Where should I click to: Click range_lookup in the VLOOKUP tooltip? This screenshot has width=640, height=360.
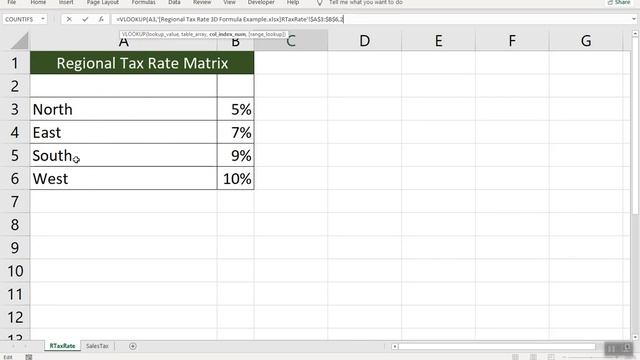(267, 34)
